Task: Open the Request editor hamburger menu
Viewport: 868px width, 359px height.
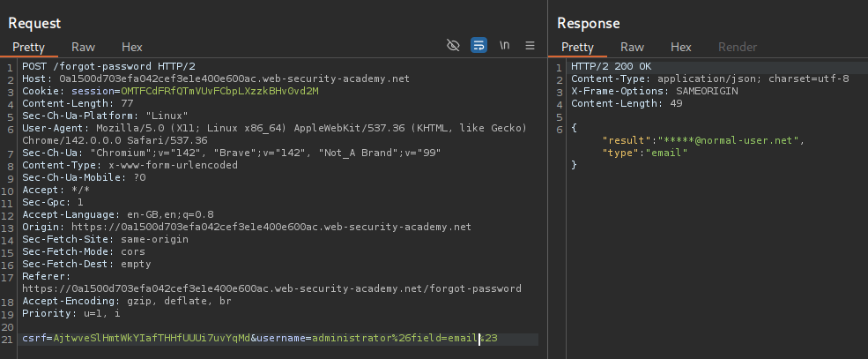Action: click(530, 45)
